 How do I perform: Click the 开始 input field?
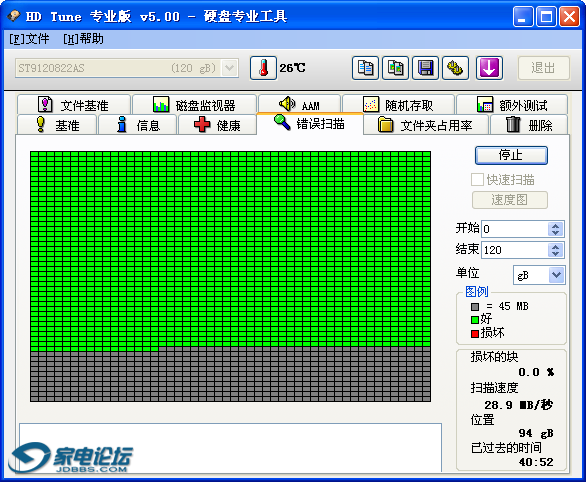515,229
